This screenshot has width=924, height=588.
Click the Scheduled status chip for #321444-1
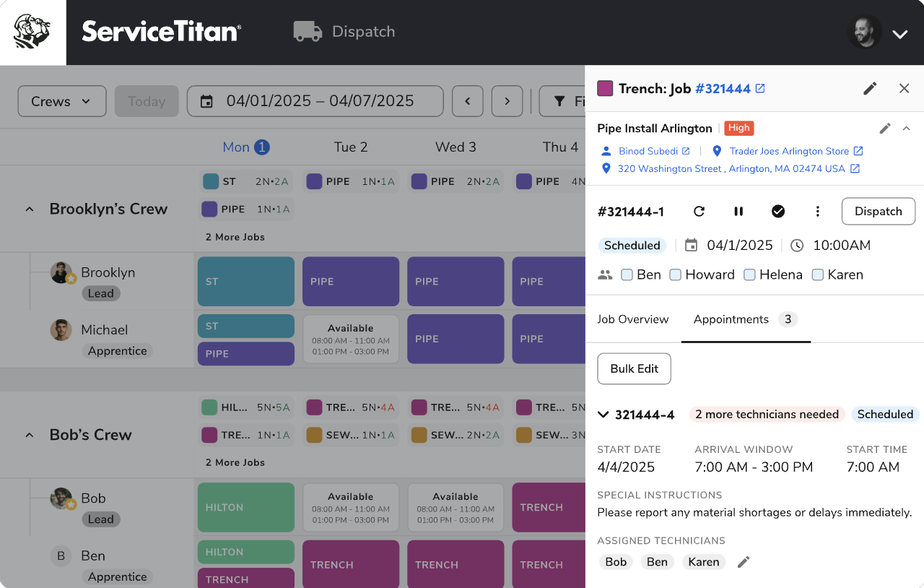[x=632, y=246]
